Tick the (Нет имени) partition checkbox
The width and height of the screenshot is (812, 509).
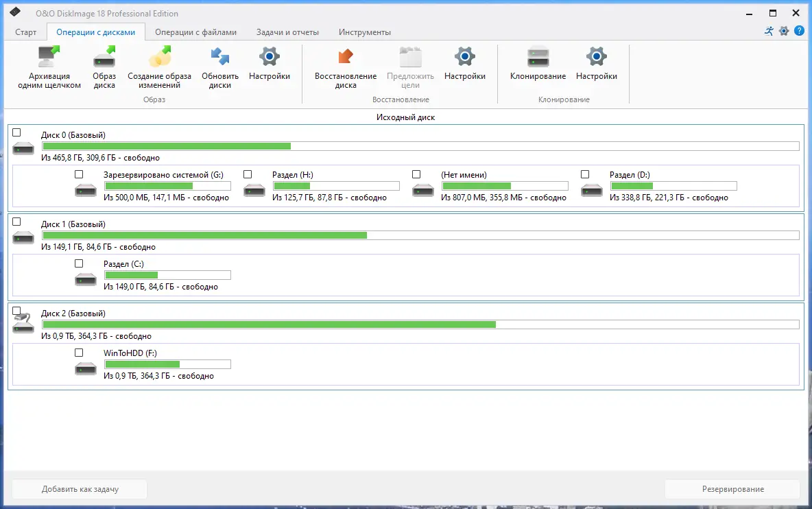tap(416, 174)
